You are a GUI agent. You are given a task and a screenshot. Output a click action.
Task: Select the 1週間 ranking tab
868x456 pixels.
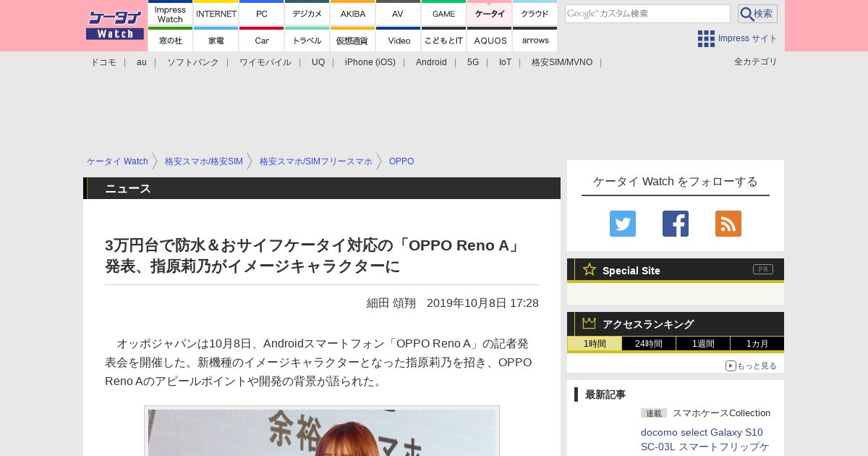point(703,344)
